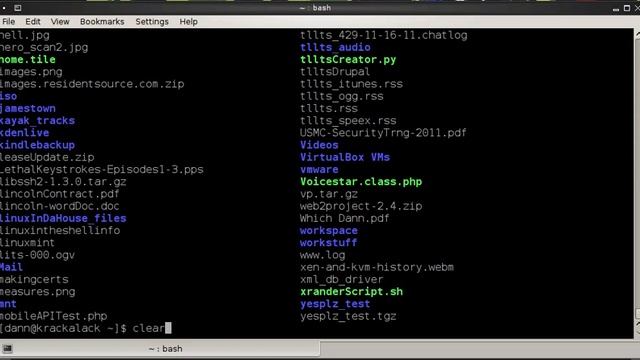Click the scrollbar up arrow at the top right
640x360 pixels.
[637, 35]
